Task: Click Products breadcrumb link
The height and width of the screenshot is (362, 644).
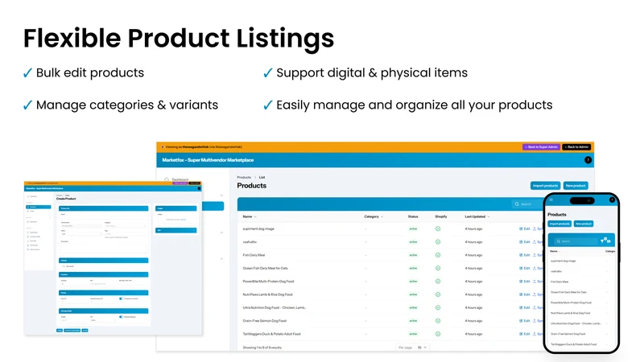Action: 244,177
